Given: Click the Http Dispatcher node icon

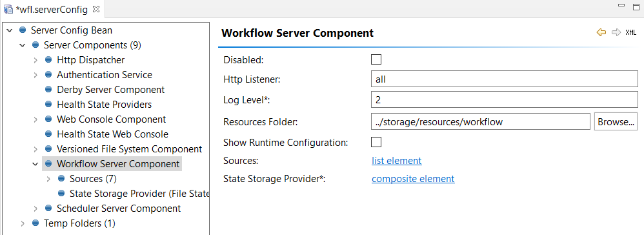Looking at the screenshot, I should click(48, 60).
